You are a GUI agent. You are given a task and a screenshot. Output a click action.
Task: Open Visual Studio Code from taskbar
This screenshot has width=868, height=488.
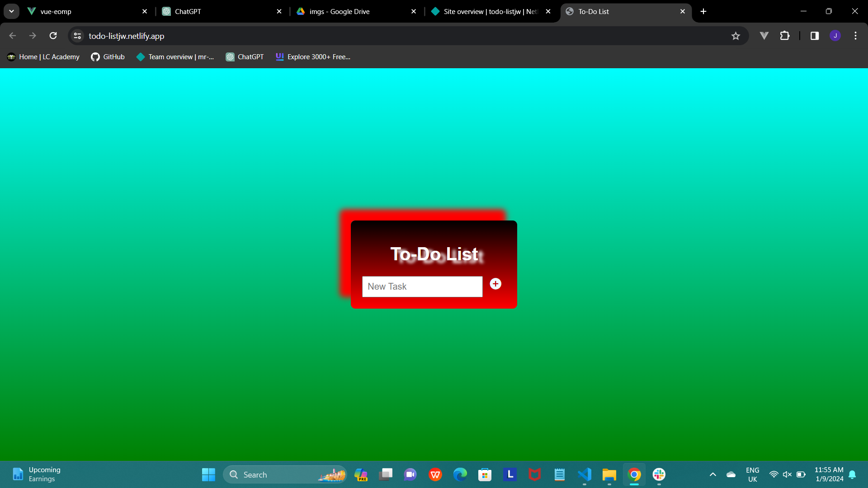click(584, 474)
